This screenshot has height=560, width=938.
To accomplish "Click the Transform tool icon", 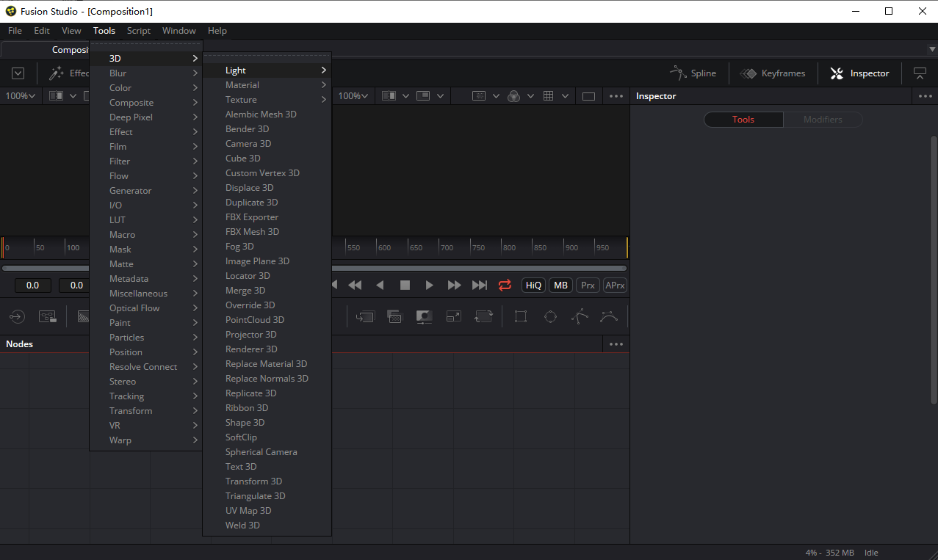I will pos(483,316).
